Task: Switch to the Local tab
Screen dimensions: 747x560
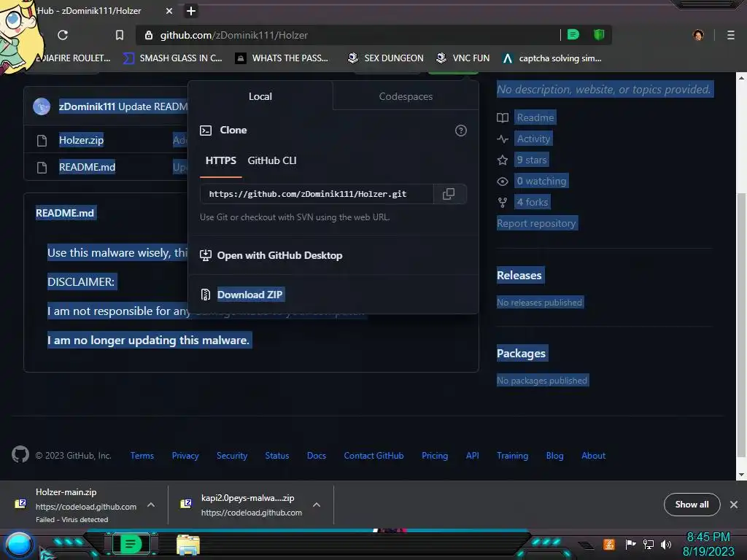Action: [x=260, y=96]
